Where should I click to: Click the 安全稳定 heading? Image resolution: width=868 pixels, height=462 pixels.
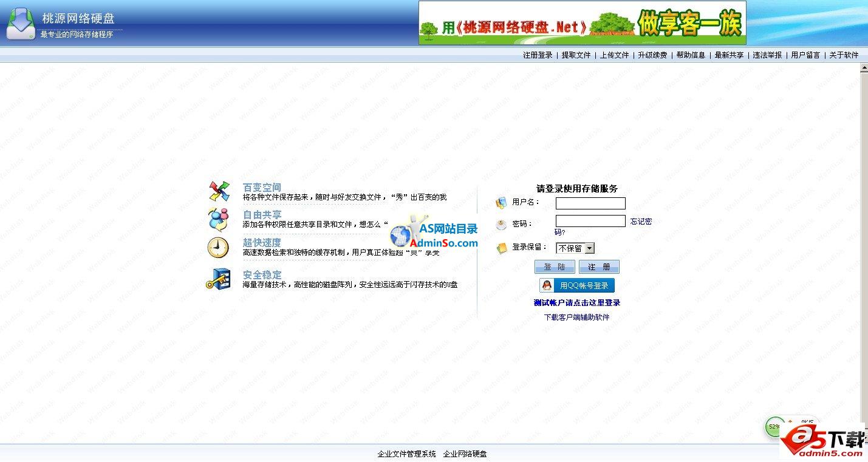tap(262, 275)
